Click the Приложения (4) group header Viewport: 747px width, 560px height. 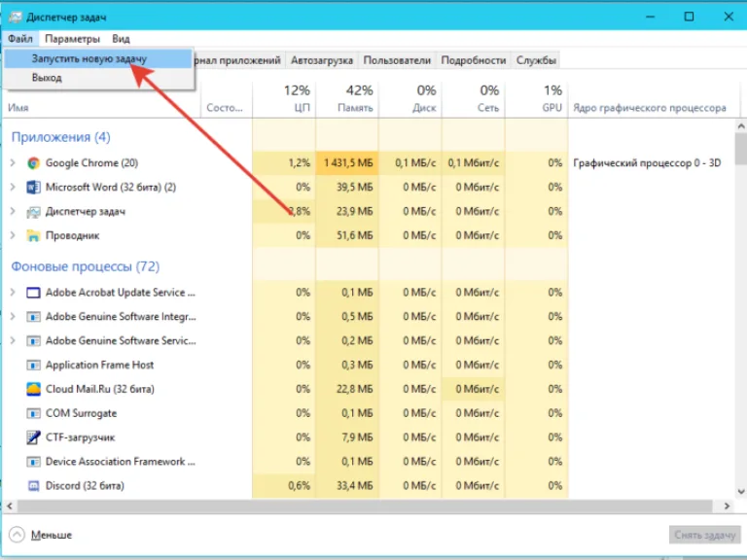pyautogui.click(x=61, y=137)
